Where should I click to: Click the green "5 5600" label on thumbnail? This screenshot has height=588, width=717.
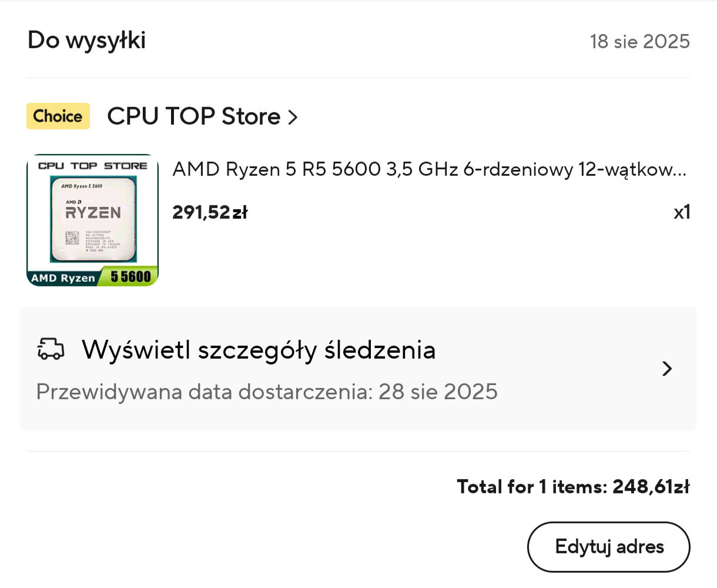point(130,276)
